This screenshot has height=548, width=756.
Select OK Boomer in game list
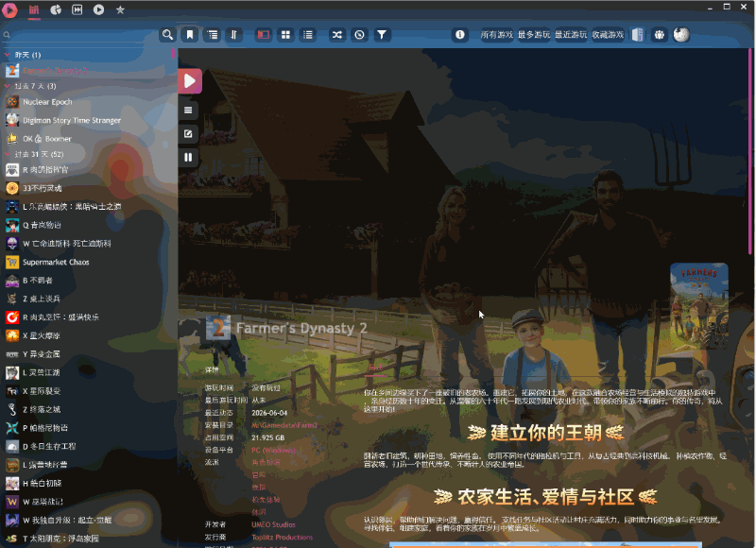click(x=87, y=139)
